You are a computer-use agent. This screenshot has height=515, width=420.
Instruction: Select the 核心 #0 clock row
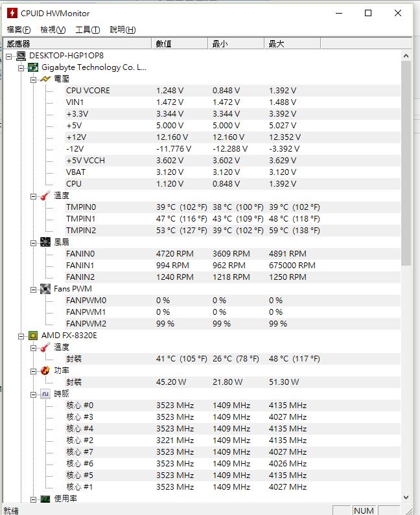coord(232,406)
